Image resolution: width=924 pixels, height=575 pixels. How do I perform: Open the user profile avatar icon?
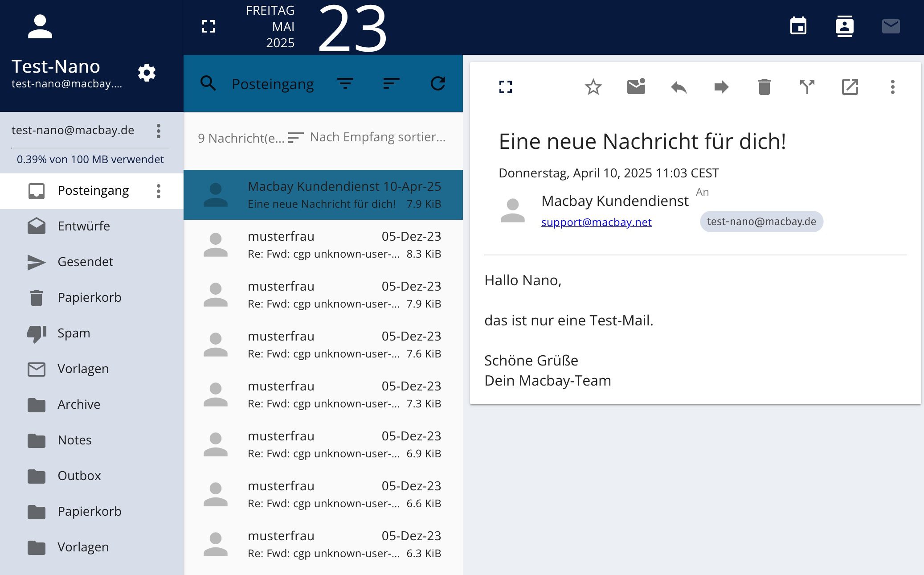(x=40, y=27)
